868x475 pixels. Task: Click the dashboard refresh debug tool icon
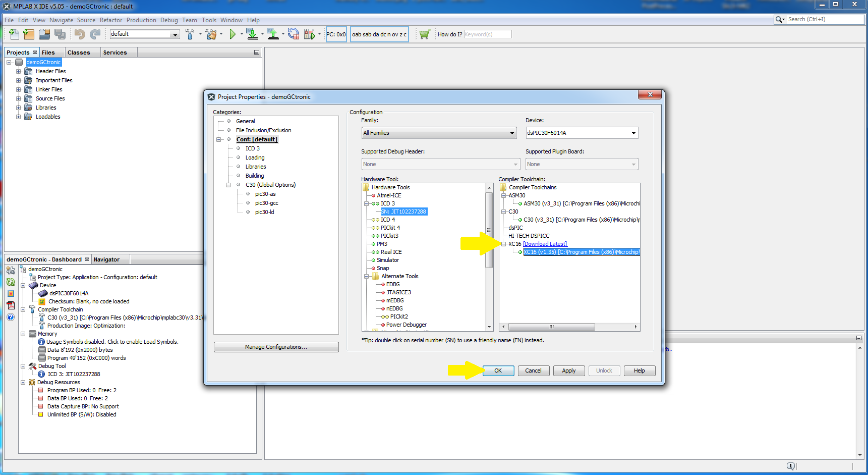(x=11, y=282)
